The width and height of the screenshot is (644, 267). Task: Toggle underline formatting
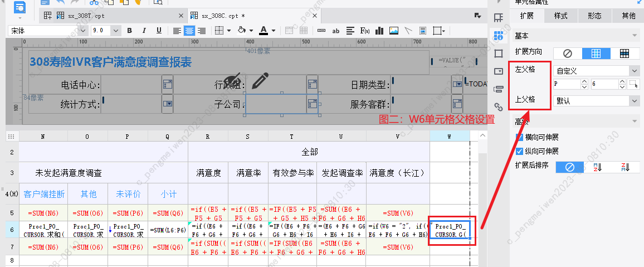pyautogui.click(x=159, y=31)
